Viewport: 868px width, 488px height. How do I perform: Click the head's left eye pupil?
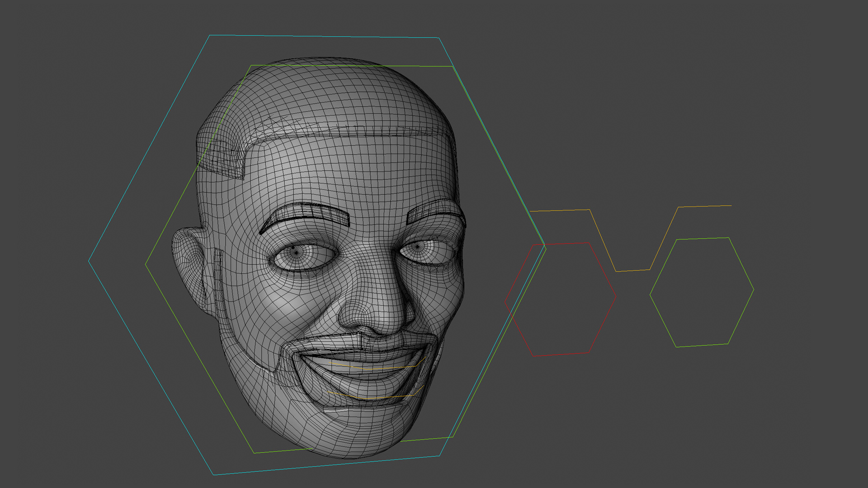[x=296, y=252]
